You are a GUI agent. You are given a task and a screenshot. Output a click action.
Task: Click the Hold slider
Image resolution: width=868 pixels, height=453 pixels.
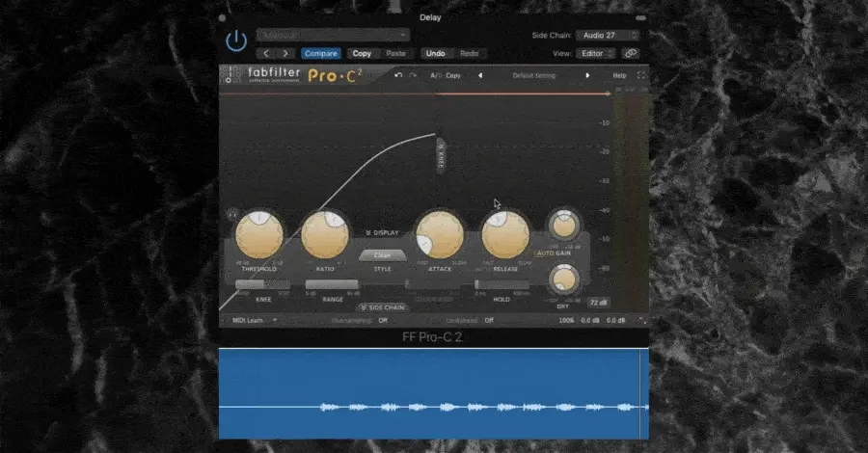tap(502, 285)
